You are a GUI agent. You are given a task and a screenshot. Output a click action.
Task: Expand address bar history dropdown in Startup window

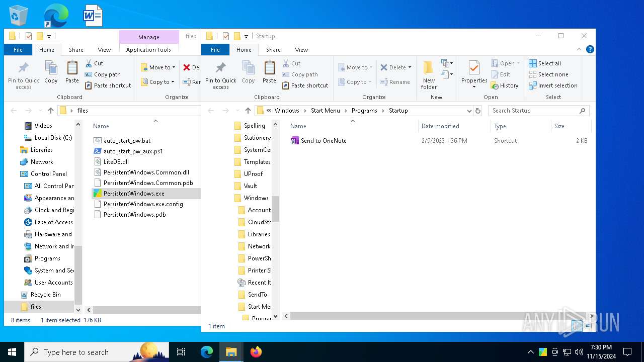(469, 111)
